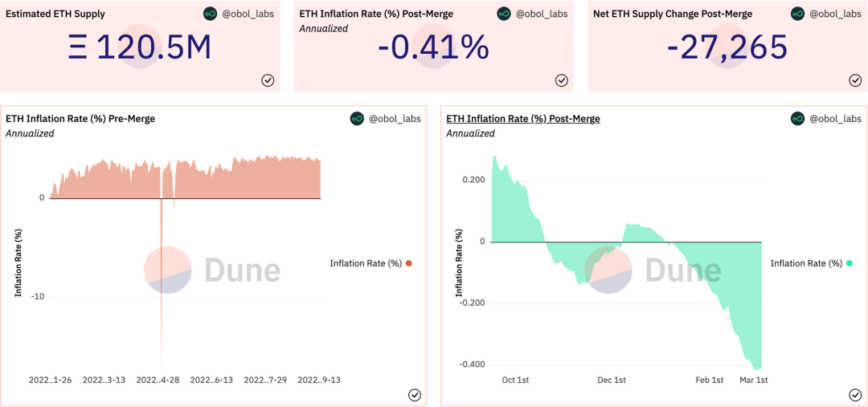
Task: Click obol_labs avatar on Post-Merge inflation chart
Action: (797, 119)
